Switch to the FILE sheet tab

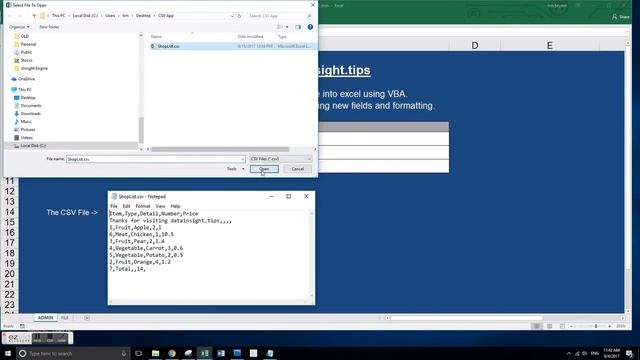point(64,318)
